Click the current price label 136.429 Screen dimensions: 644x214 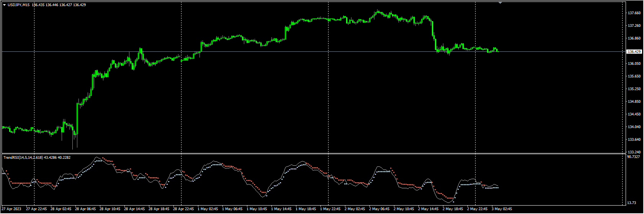634,51
